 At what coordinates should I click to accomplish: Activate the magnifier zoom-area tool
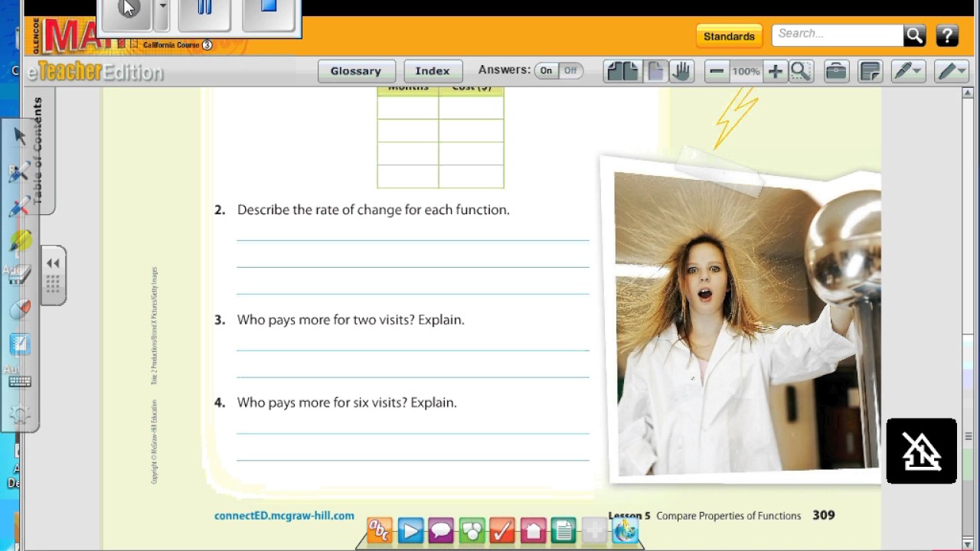coord(801,71)
